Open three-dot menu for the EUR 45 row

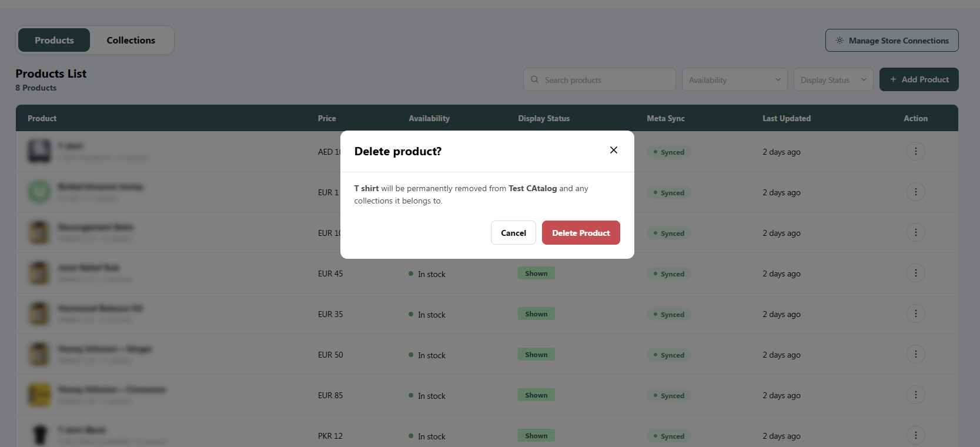(915, 273)
